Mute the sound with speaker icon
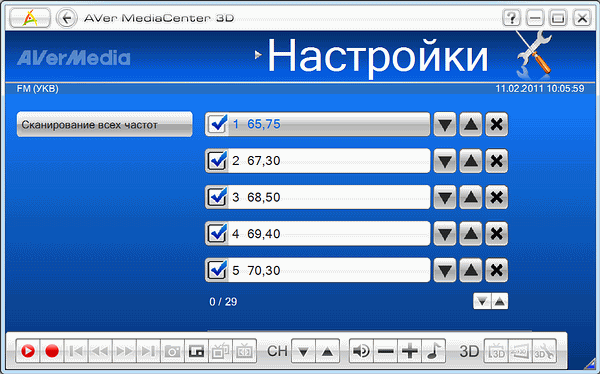 (361, 351)
